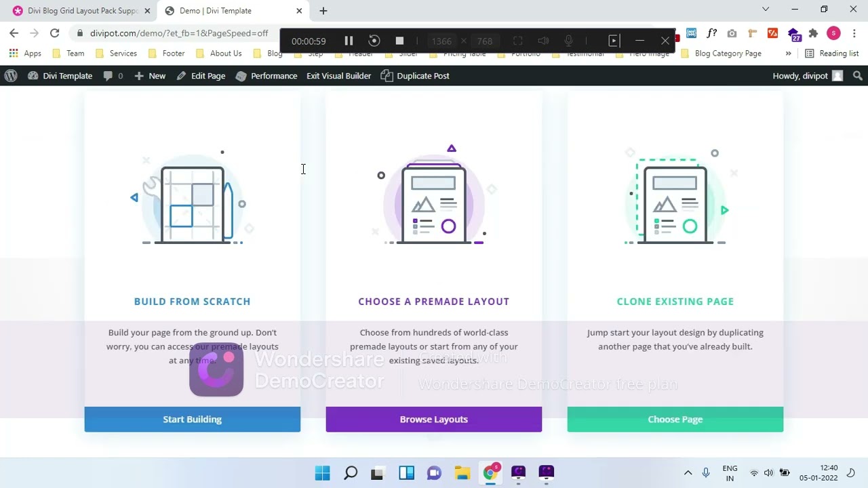Open the comments bubble showing 0
This screenshot has height=488, width=868.
(113, 76)
